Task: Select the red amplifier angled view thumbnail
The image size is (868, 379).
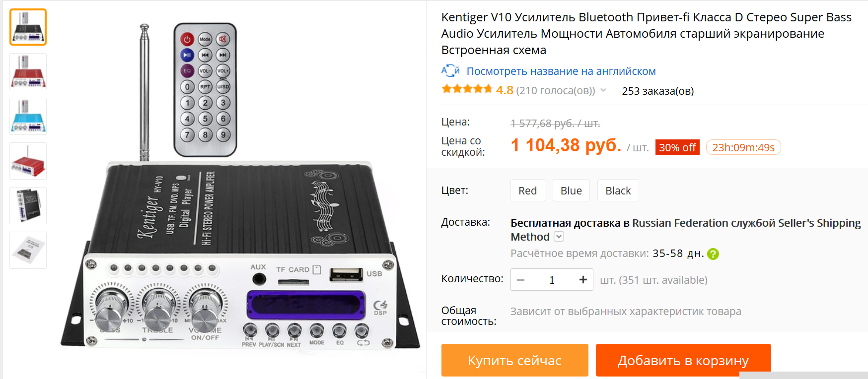Action: point(28,161)
